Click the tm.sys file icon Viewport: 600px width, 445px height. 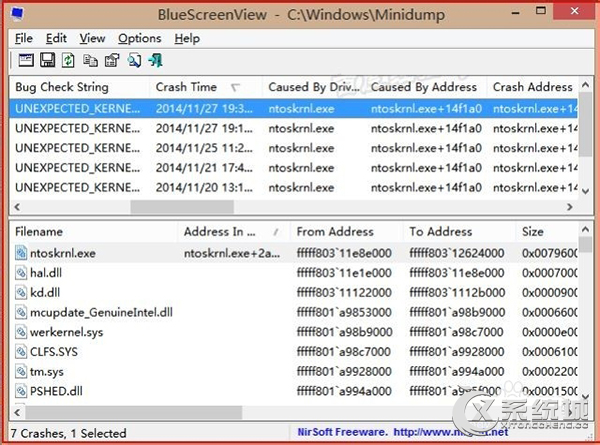click(21, 372)
